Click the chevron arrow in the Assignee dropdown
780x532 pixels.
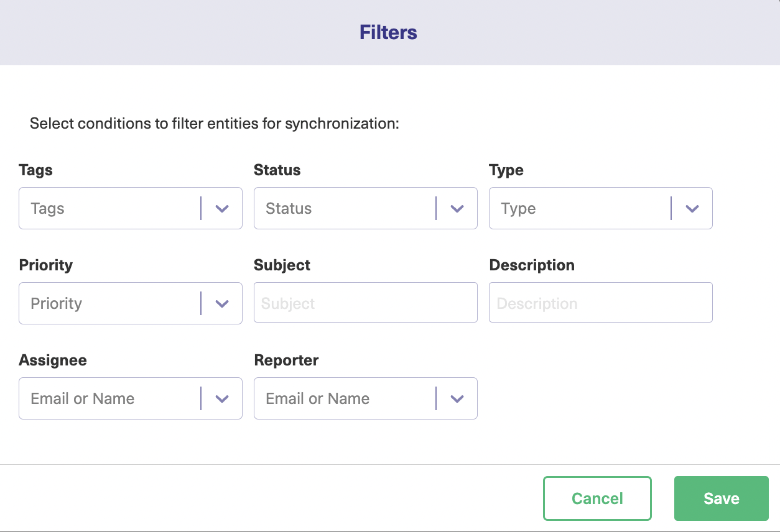coord(222,399)
